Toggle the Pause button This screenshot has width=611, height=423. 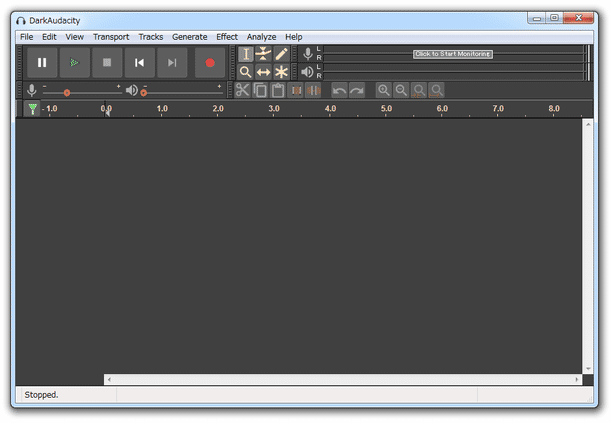(42, 63)
